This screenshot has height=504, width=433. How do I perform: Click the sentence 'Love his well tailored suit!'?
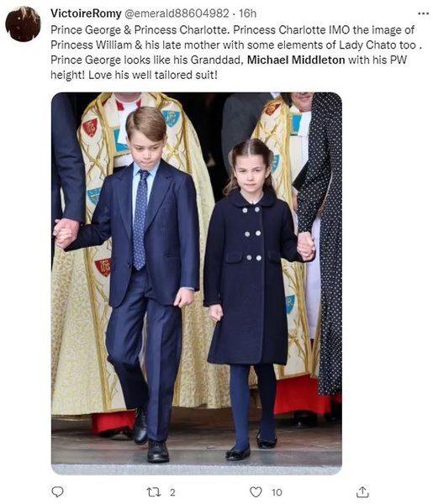click(153, 75)
